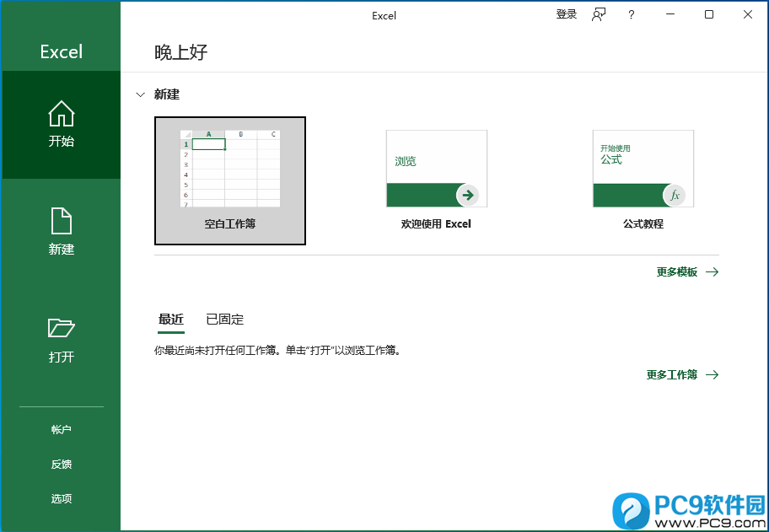Click the feedback smiley icon in title bar
Screen dimensions: 769x532
pyautogui.click(x=599, y=14)
